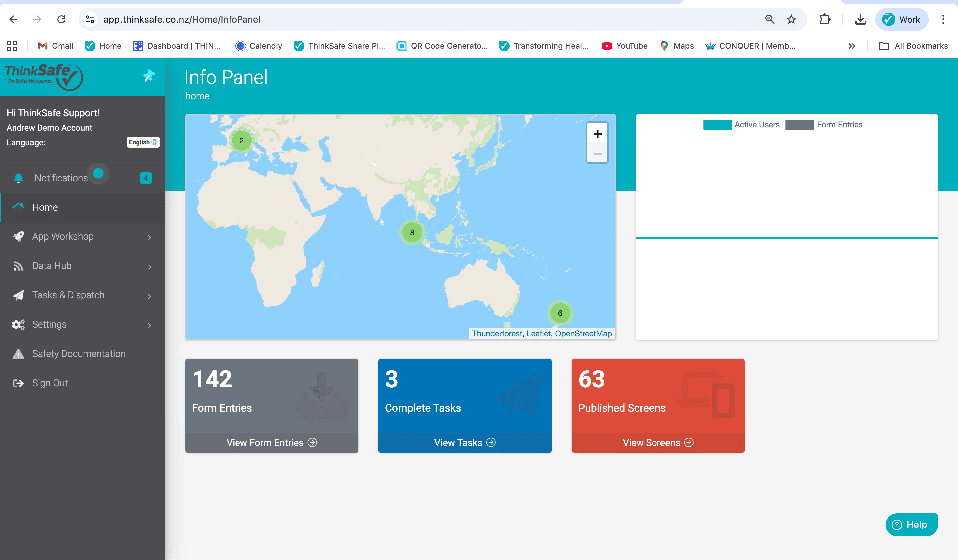Viewport: 958px width, 560px height.
Task: Toggle Form Entries chart legend
Action: pyautogui.click(x=823, y=125)
